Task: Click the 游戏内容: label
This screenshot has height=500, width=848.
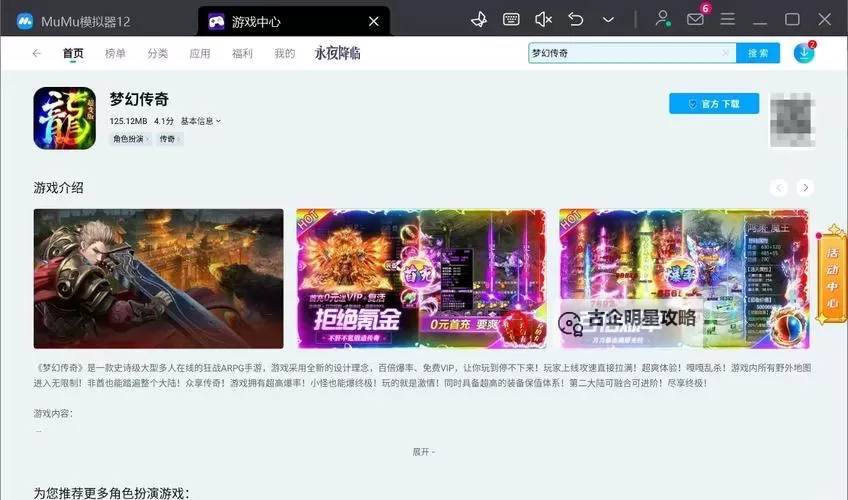Action: [53, 414]
